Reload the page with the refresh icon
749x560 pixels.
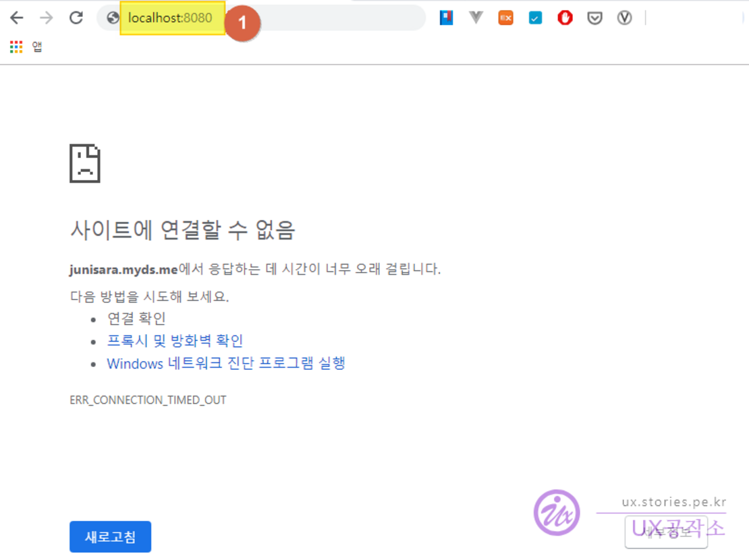pos(76,18)
